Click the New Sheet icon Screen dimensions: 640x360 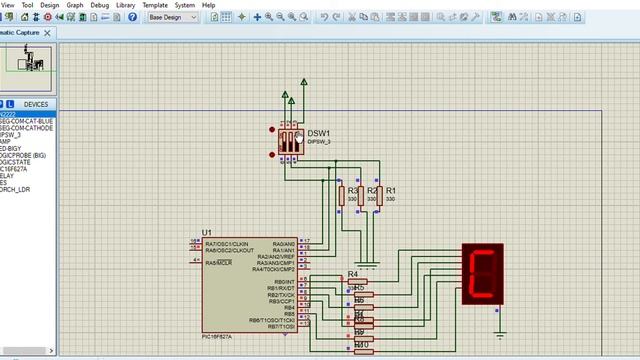point(539,17)
